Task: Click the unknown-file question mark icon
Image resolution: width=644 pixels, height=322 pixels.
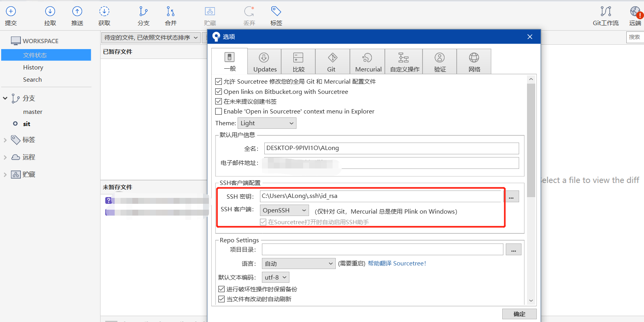Action: click(x=108, y=200)
